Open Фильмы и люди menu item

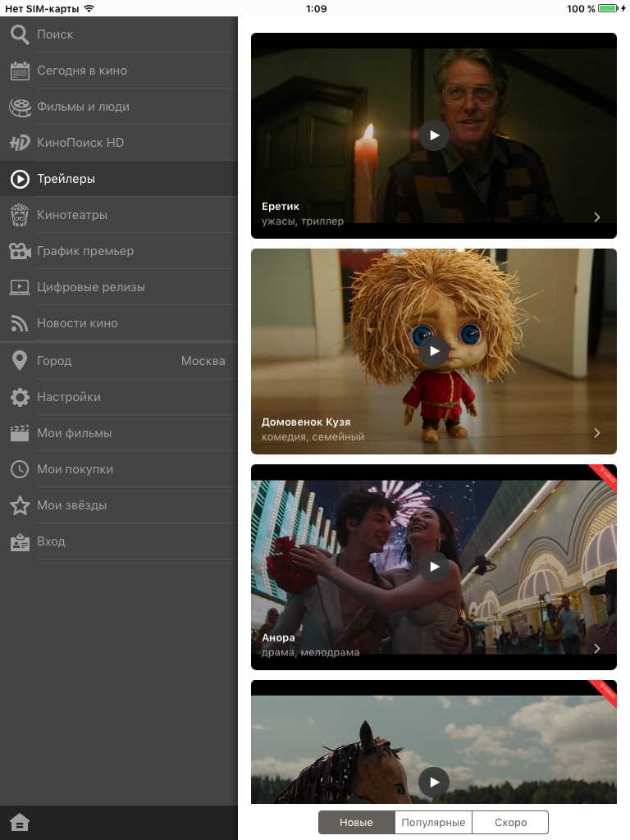pos(119,107)
